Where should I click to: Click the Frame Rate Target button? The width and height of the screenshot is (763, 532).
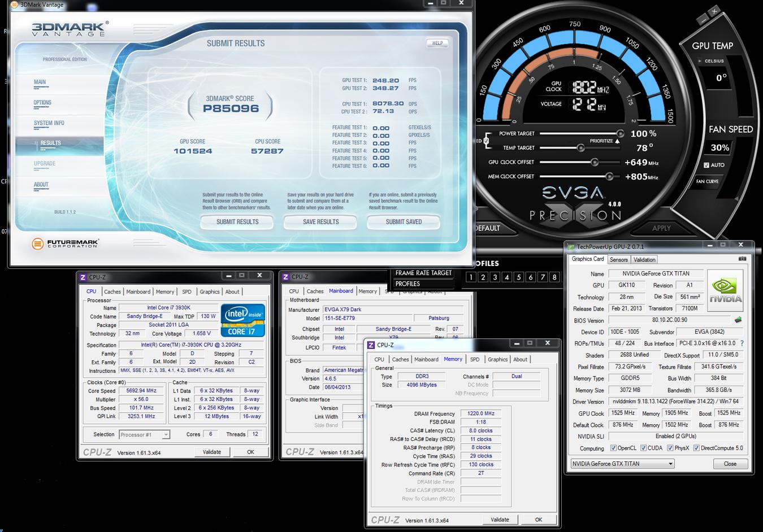pyautogui.click(x=423, y=273)
